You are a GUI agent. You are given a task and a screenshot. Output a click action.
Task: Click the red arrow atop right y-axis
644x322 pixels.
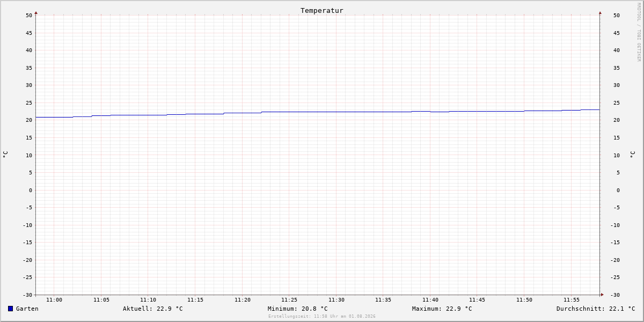600,12
